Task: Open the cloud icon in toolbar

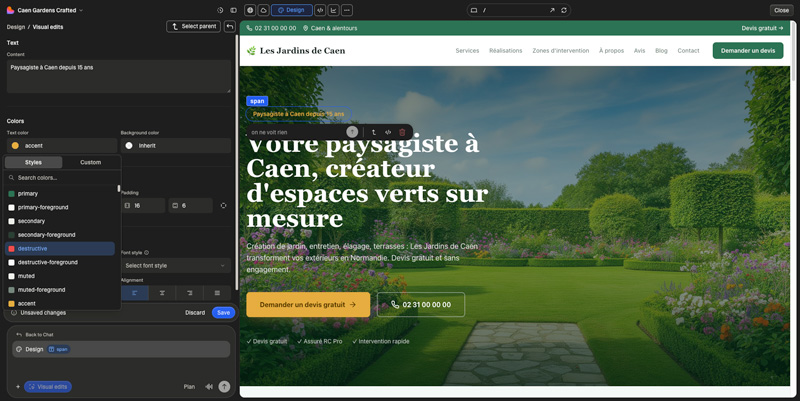Action: coord(263,10)
